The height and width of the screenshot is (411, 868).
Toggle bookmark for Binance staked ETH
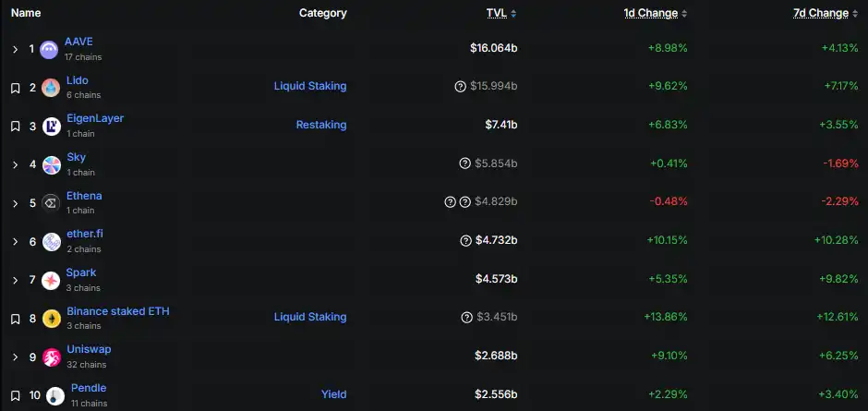[x=15, y=319]
